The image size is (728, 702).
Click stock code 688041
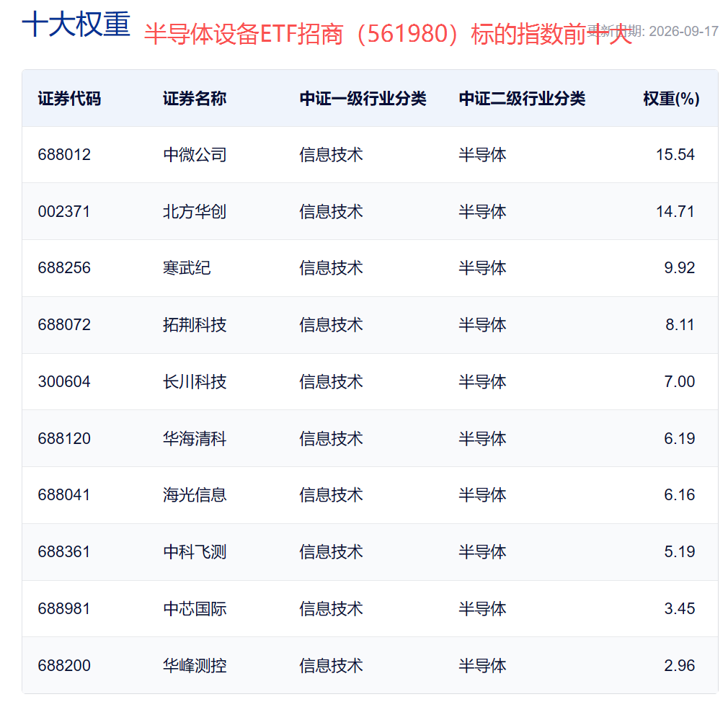click(64, 495)
